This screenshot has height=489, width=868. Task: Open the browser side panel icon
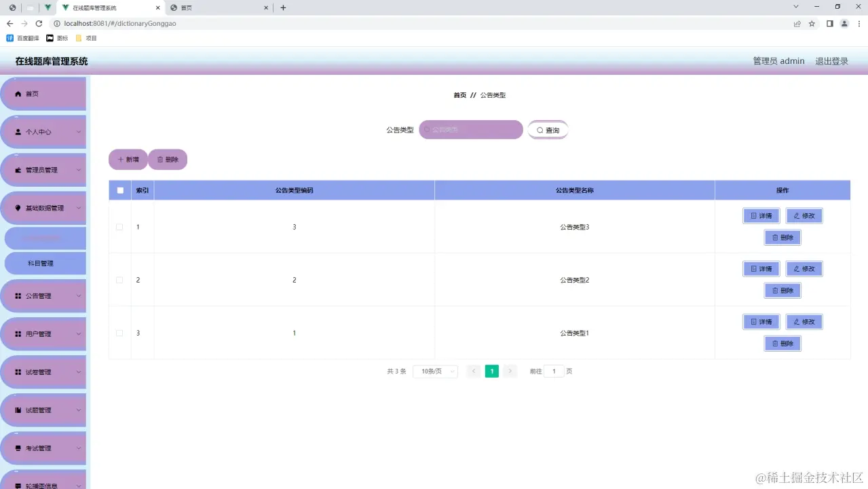pos(829,23)
